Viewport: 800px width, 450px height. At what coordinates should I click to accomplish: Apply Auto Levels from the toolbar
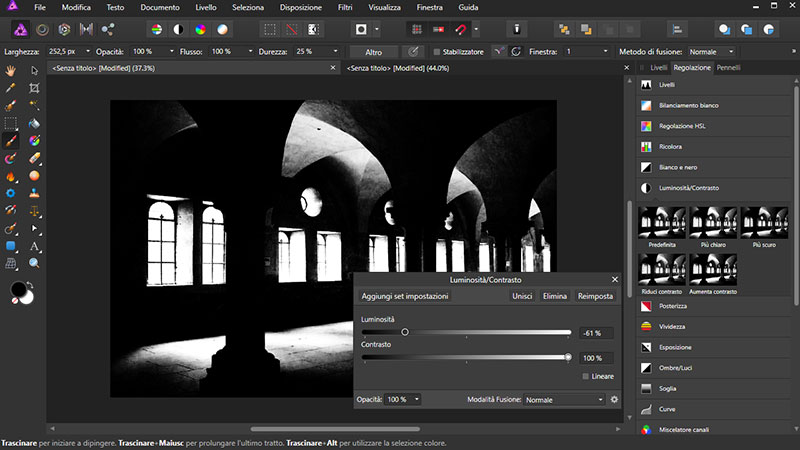(x=157, y=30)
